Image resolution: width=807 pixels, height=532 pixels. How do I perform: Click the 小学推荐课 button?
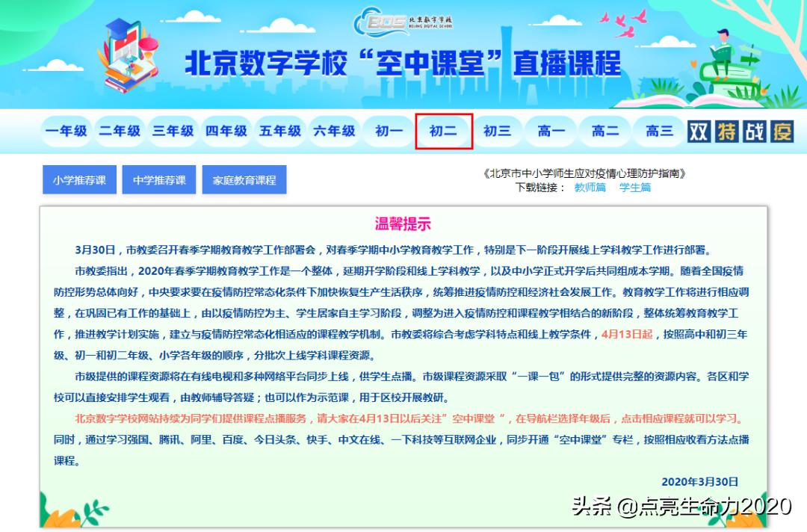(x=79, y=179)
